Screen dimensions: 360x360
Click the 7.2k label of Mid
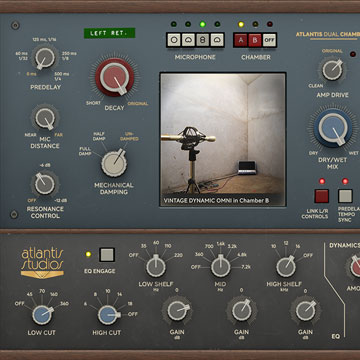[x=246, y=267]
